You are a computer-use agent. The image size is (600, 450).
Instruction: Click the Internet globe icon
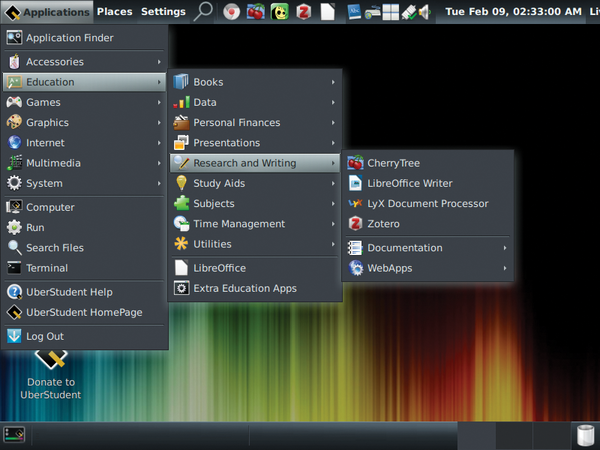pos(14,143)
